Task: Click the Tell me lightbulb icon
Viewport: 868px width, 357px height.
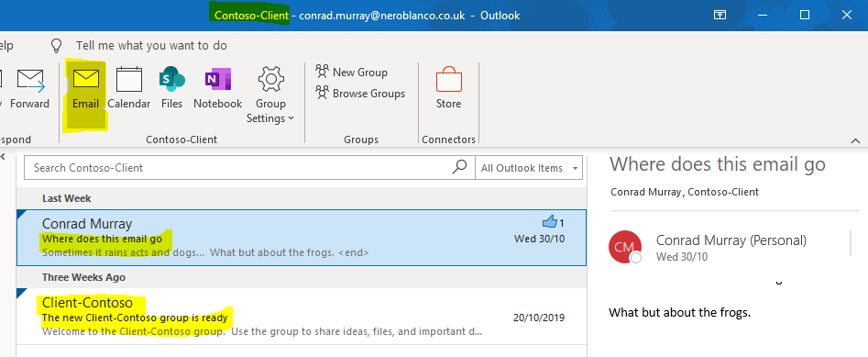Action: [57, 46]
